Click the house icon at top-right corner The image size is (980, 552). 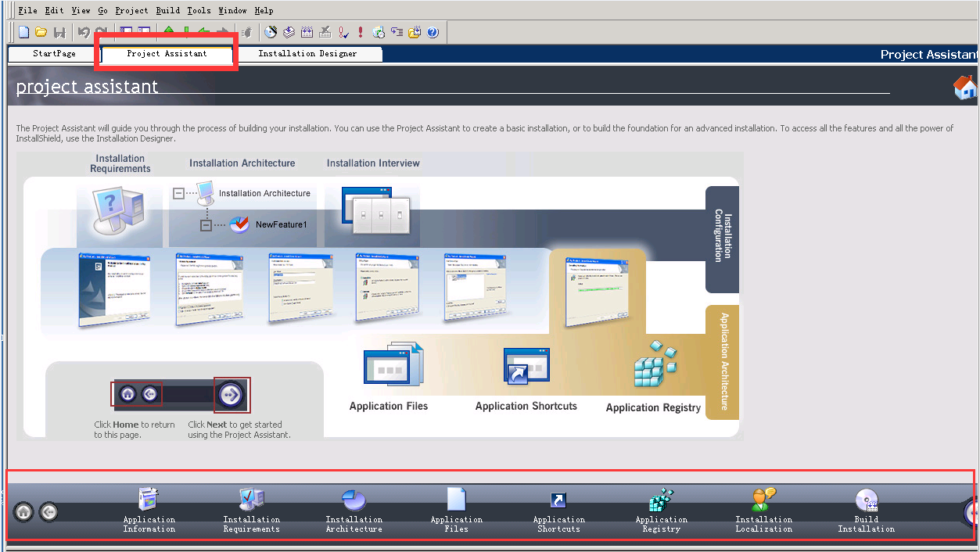pyautogui.click(x=965, y=88)
